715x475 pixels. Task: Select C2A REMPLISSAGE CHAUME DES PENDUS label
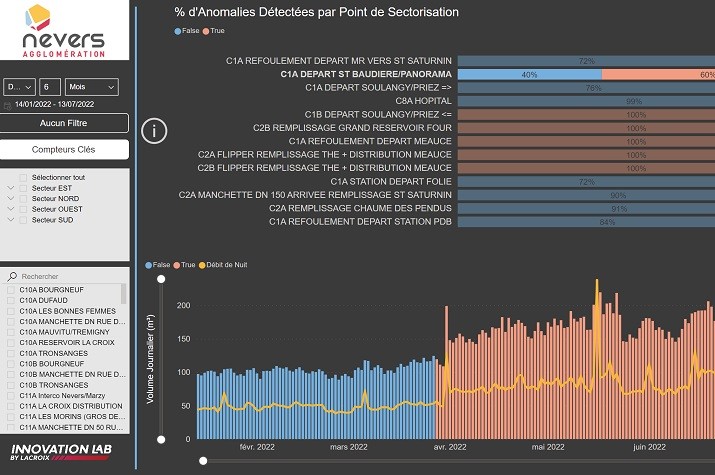click(360, 208)
